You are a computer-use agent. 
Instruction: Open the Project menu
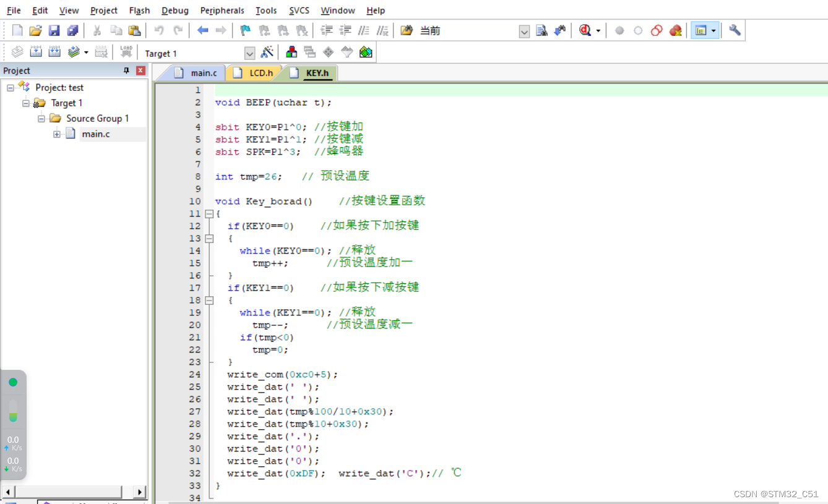(x=104, y=11)
